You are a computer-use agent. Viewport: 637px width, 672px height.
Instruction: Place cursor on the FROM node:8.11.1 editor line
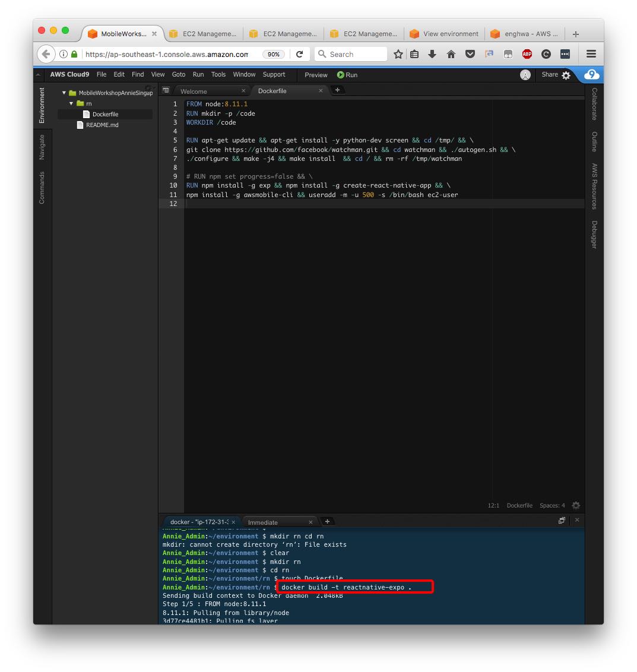217,104
